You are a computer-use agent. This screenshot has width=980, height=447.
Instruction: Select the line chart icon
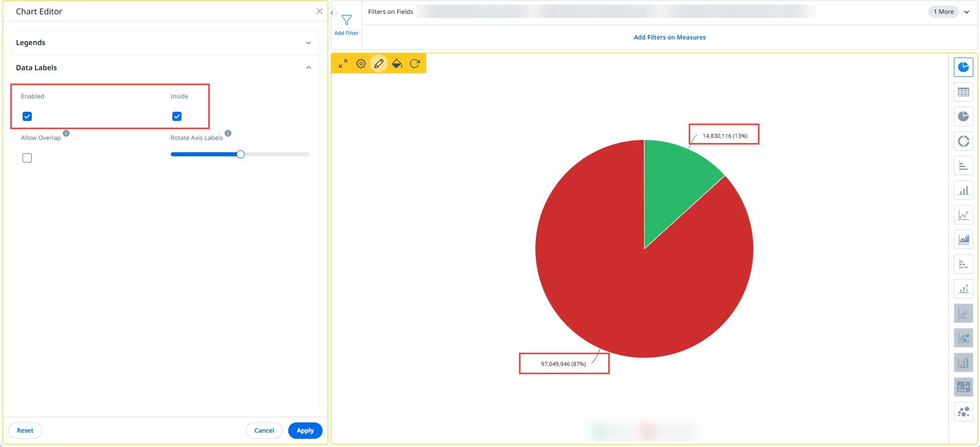click(x=964, y=215)
